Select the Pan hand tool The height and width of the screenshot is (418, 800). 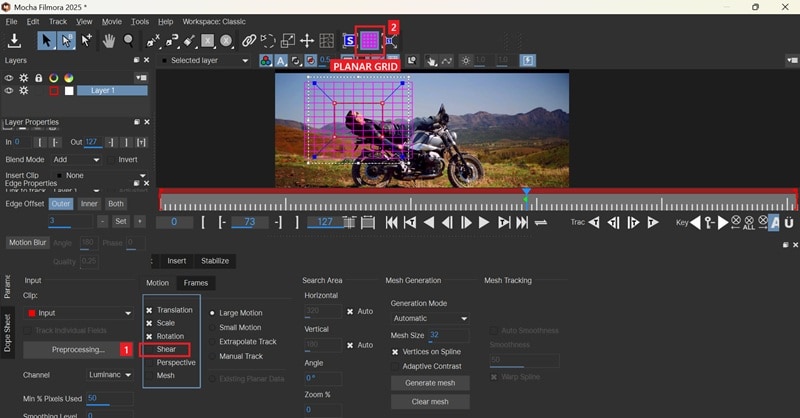click(108, 41)
